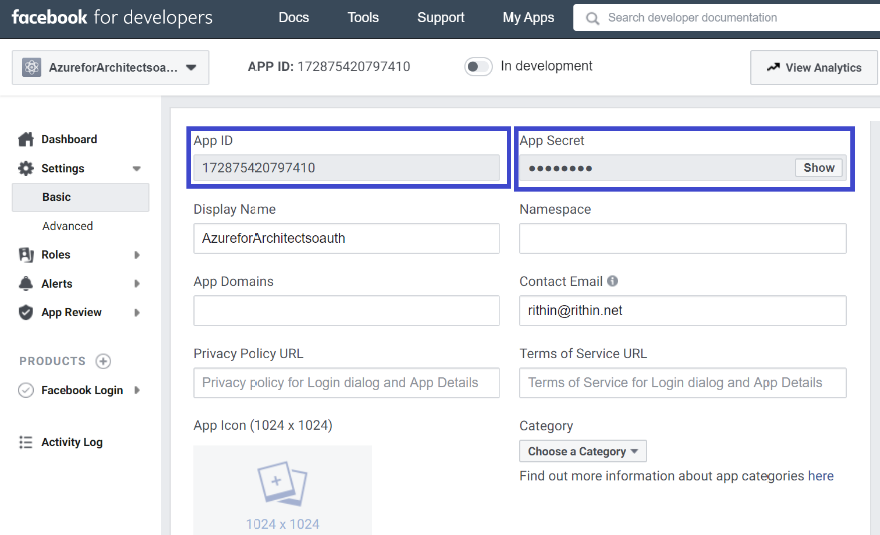Image resolution: width=880 pixels, height=535 pixels.
Task: Add a product using the plus icon
Action: [x=103, y=361]
